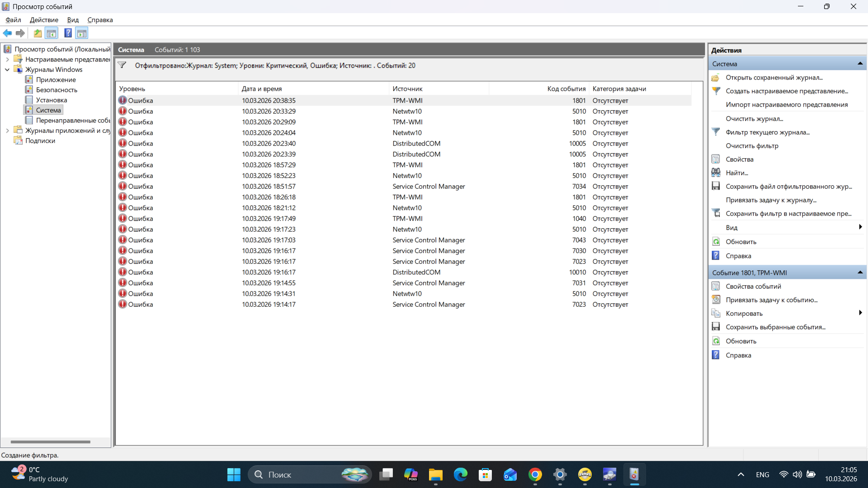The width and height of the screenshot is (868, 488).
Task: Open the Вид submenu arrow in actions
Action: point(860,227)
